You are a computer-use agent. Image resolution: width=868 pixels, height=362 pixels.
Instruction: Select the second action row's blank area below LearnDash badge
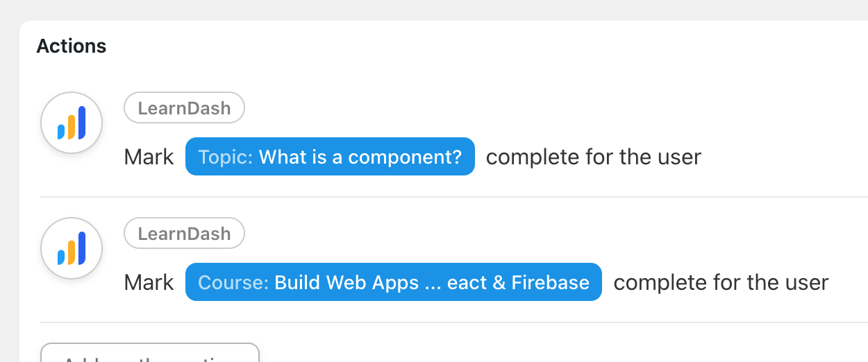click(x=556, y=234)
